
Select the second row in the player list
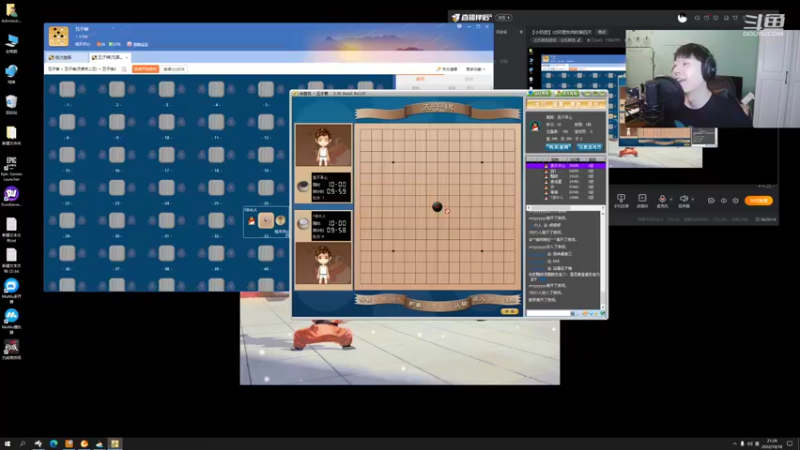tap(566, 171)
